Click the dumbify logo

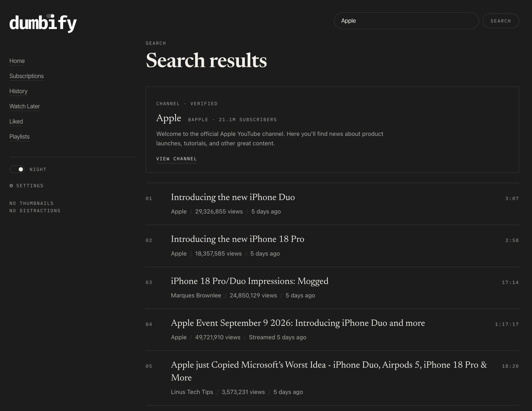[x=43, y=23]
